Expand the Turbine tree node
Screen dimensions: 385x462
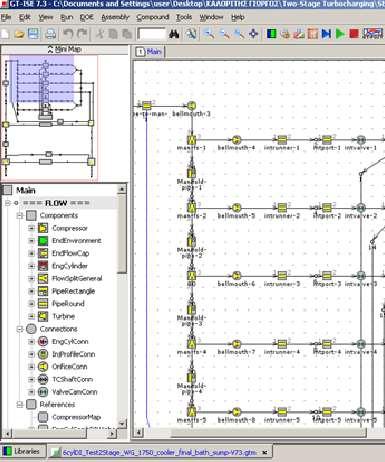tap(31, 316)
